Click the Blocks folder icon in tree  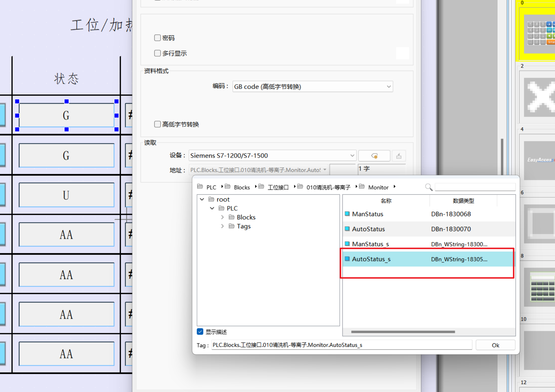[x=231, y=217]
